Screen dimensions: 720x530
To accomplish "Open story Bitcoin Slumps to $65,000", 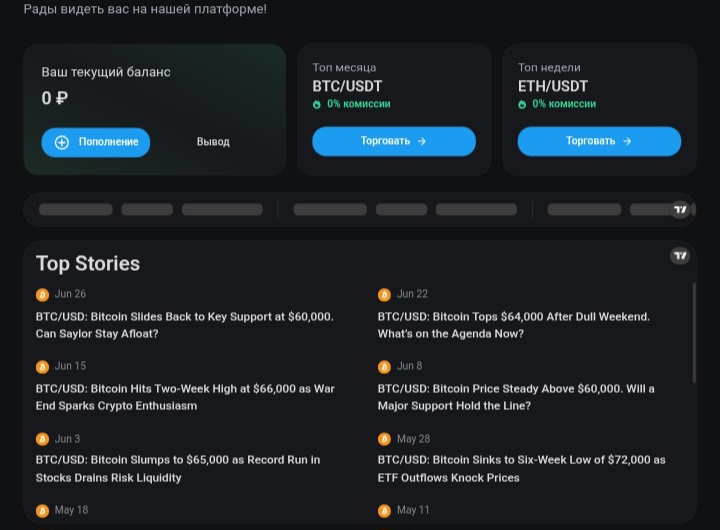I will 178,469.
